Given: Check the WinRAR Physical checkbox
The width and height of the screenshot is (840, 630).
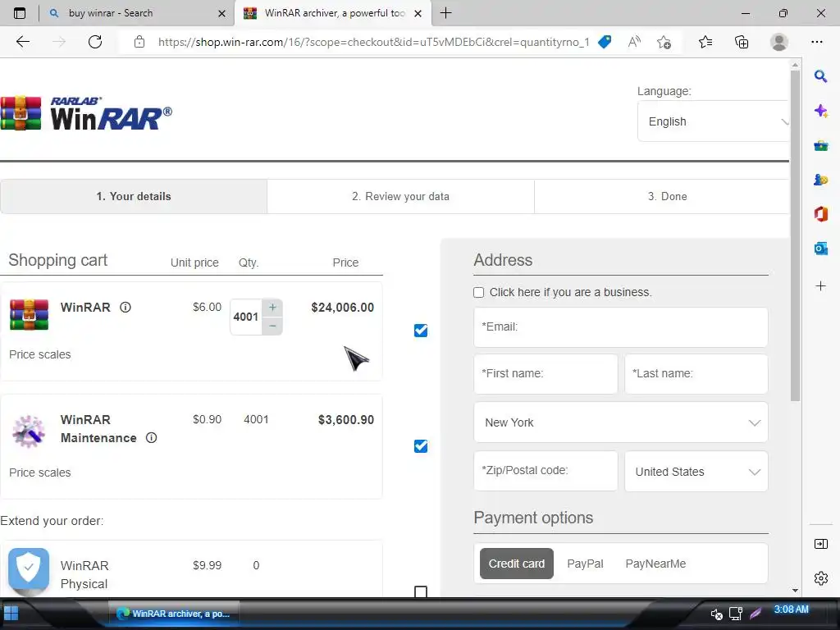Looking at the screenshot, I should [x=421, y=591].
